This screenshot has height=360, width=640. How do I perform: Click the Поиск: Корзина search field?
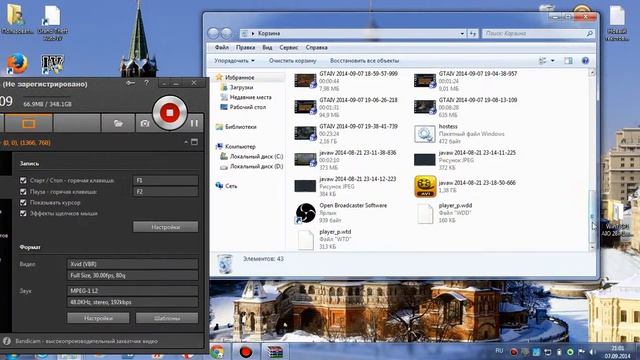(x=538, y=33)
